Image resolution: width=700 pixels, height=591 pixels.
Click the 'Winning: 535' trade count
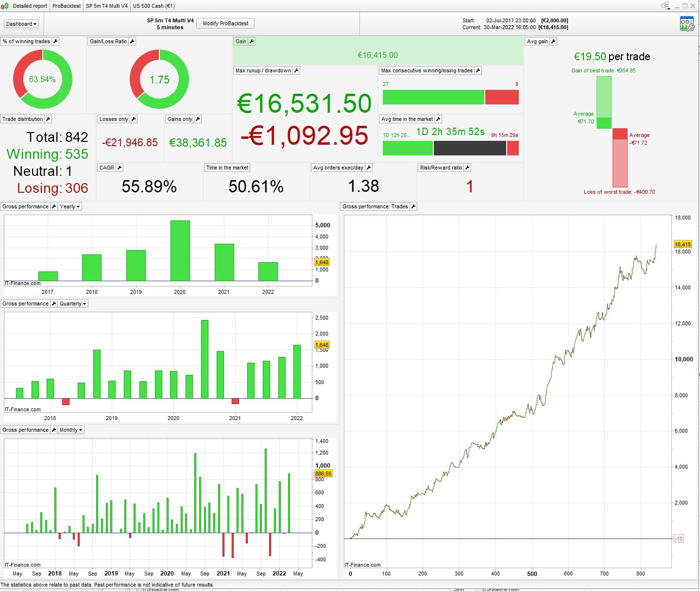tap(48, 154)
